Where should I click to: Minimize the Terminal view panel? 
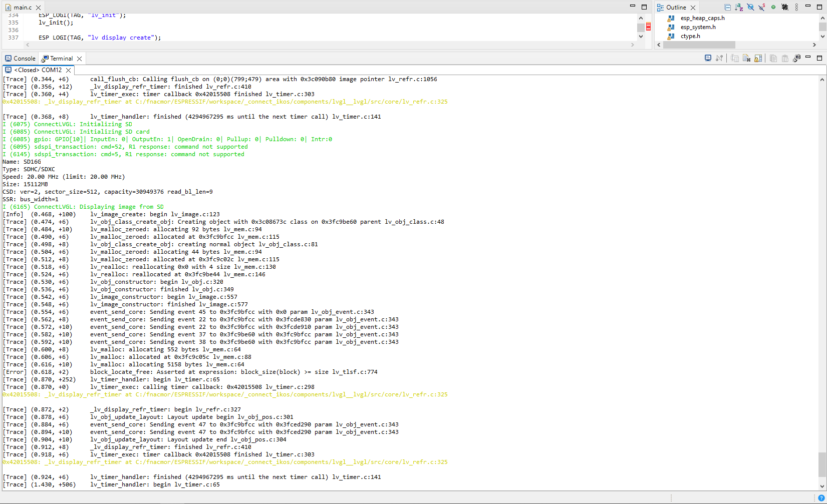pos(808,57)
